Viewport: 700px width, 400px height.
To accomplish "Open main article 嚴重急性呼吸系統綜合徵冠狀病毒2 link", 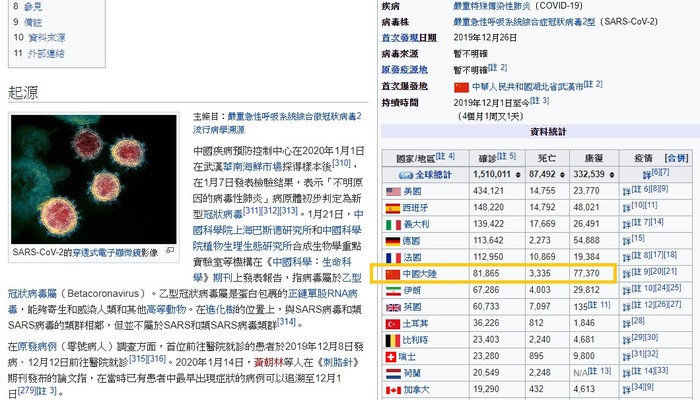I will [277, 123].
